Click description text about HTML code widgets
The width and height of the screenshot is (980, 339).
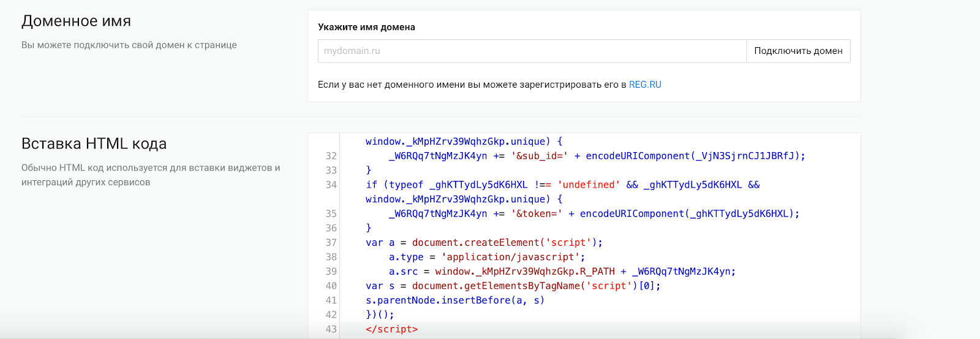(x=151, y=175)
